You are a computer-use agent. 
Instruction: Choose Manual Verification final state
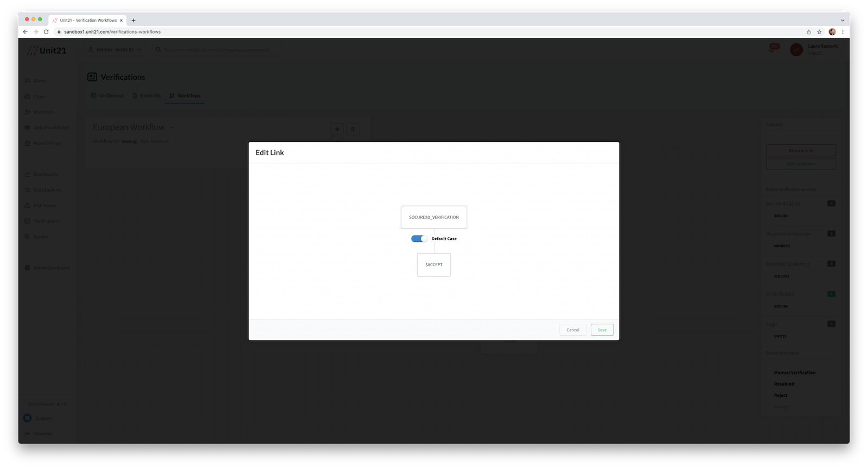[795, 373]
